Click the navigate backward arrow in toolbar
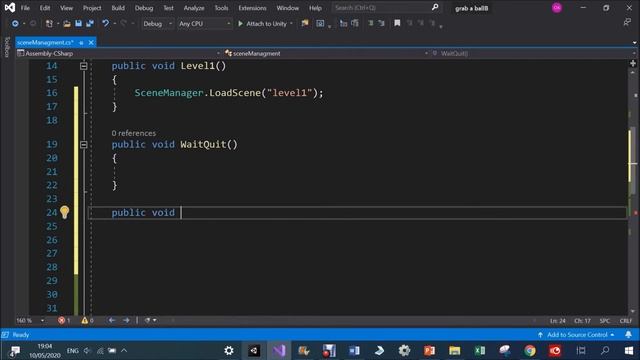The height and width of the screenshot is (360, 640). 15,24
